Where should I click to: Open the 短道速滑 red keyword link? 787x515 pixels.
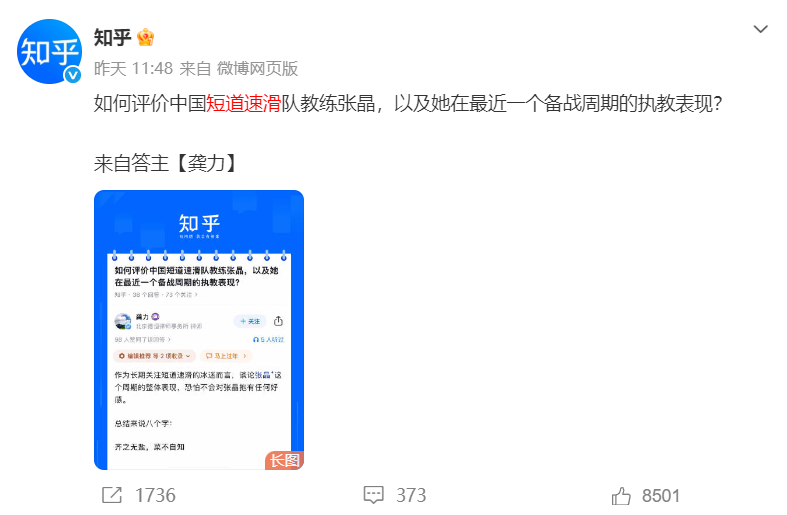(243, 103)
